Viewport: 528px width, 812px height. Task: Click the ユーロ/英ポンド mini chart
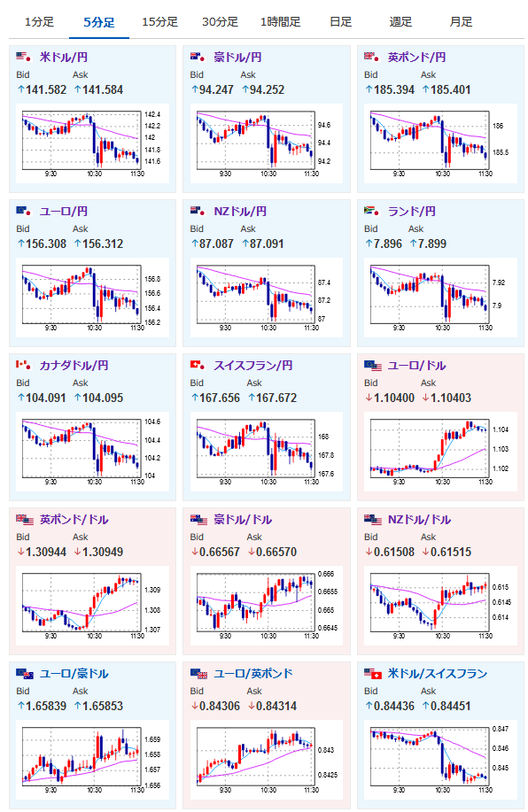[x=267, y=760]
